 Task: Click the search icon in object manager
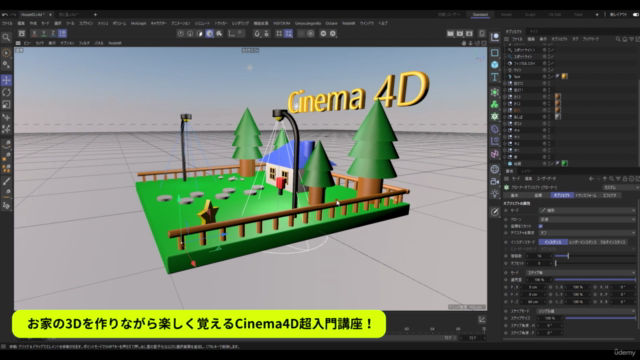[618, 39]
